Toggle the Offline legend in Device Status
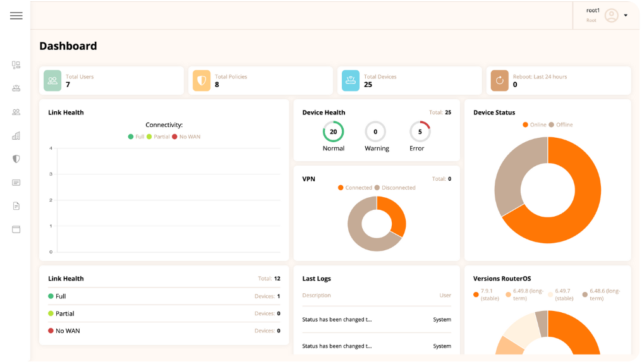This screenshot has width=642, height=364. [561, 125]
